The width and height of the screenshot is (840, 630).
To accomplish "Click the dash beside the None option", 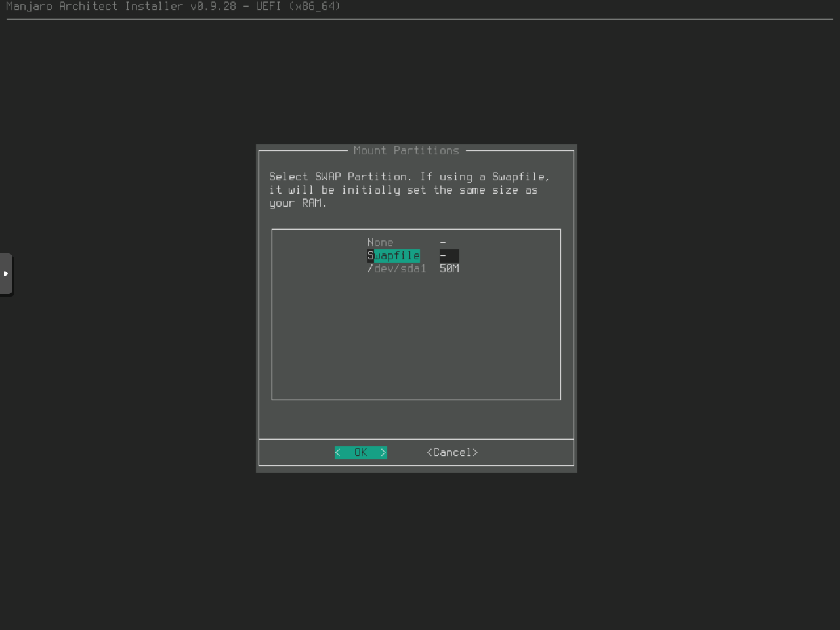I will [443, 243].
